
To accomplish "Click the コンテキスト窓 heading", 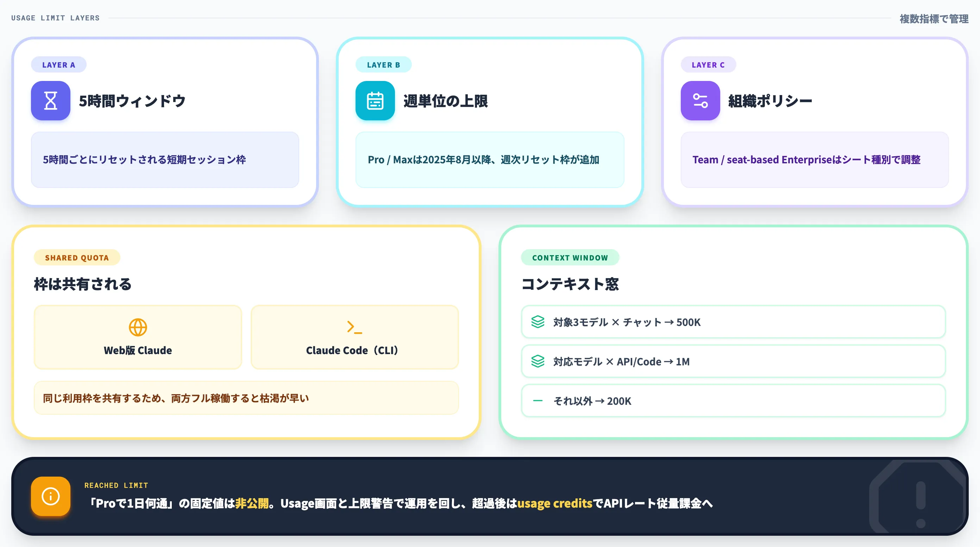I will coord(570,284).
